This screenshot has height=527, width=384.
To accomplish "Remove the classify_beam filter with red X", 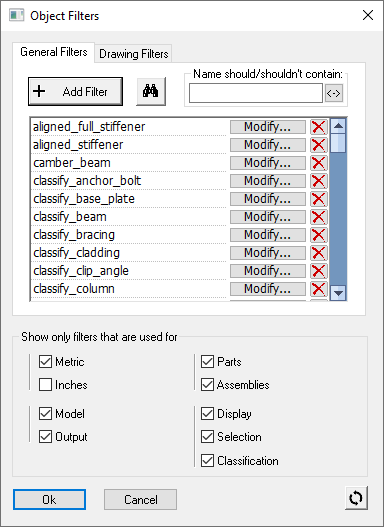I will click(x=318, y=217).
